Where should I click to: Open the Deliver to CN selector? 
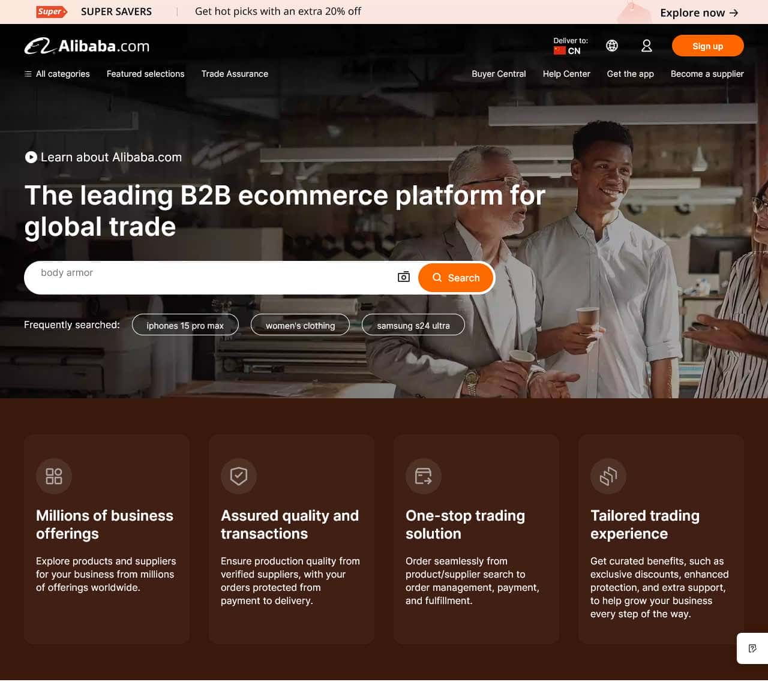(570, 46)
